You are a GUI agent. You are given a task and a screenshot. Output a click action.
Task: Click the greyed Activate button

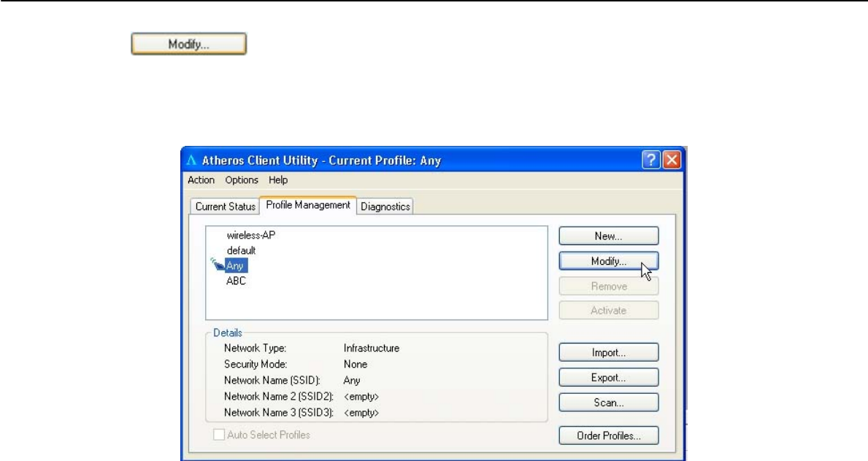608,311
